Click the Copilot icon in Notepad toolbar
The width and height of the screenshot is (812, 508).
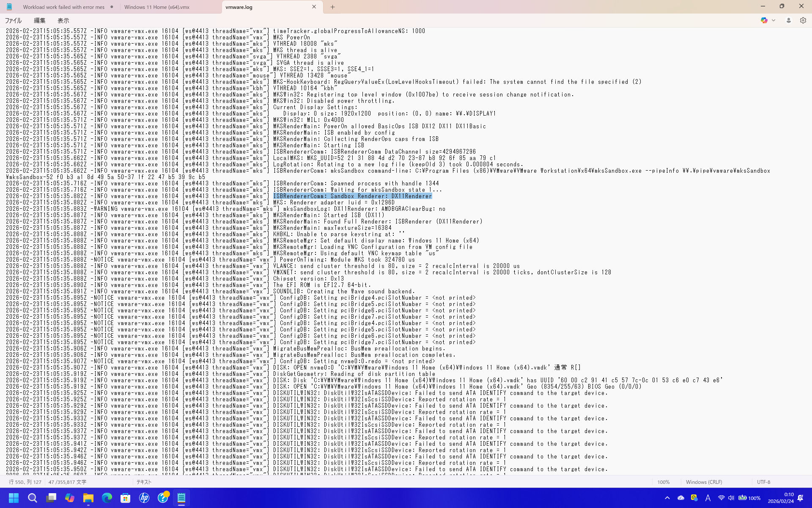pyautogui.click(x=764, y=20)
